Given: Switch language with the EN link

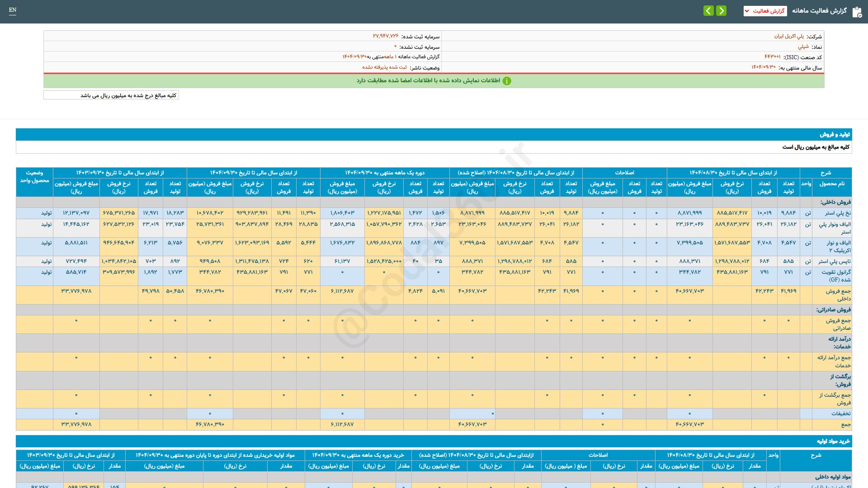Looking at the screenshot, I should [13, 10].
